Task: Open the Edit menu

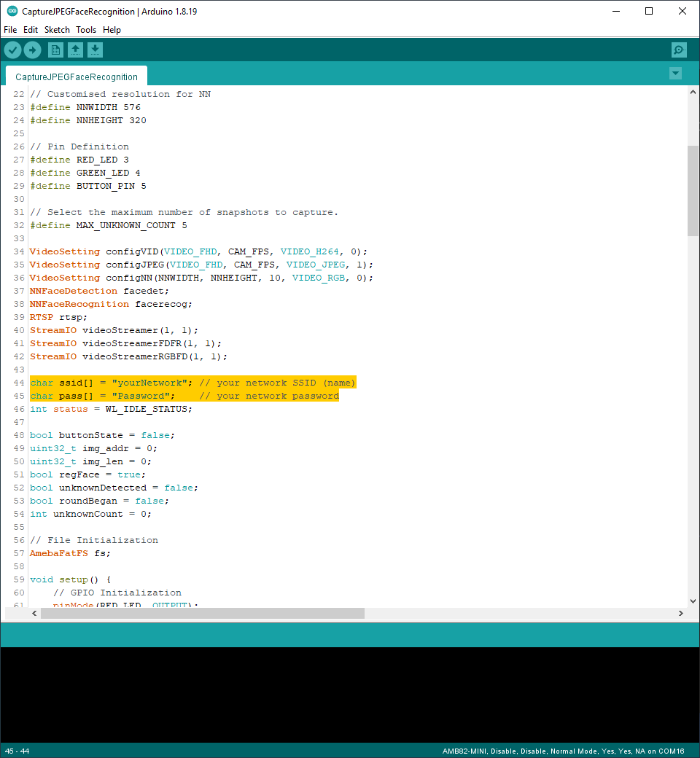Action: click(31, 30)
